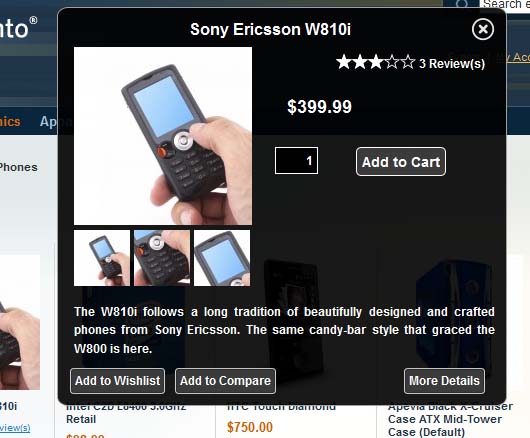Click the HTC Touch Diamond $750.00 price
This screenshot has height=438, width=530.
click(x=250, y=427)
